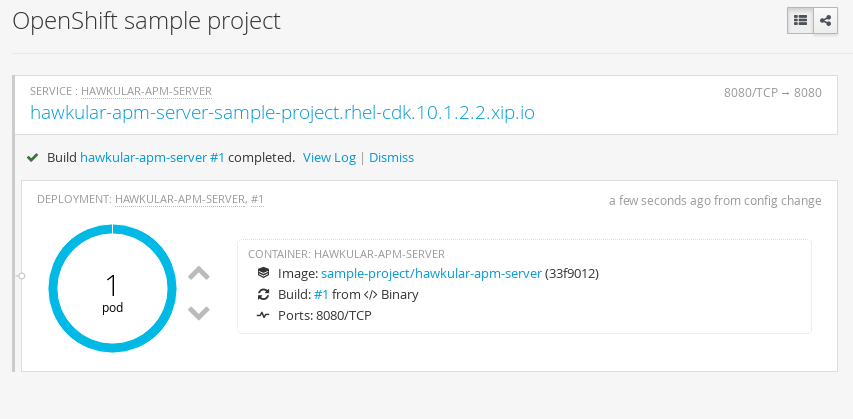Click the pod donut chart
The width and height of the screenshot is (853, 419).
[x=113, y=288]
